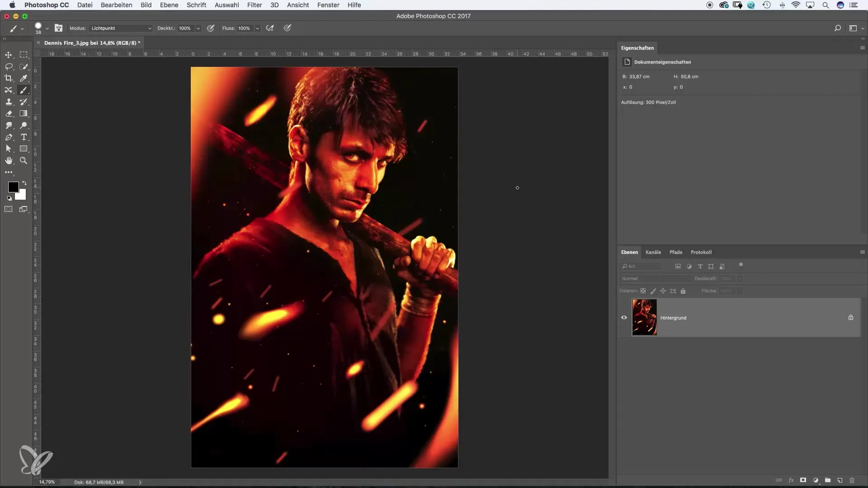Select the Move tool
Viewport: 868px width, 488px height.
tap(9, 55)
